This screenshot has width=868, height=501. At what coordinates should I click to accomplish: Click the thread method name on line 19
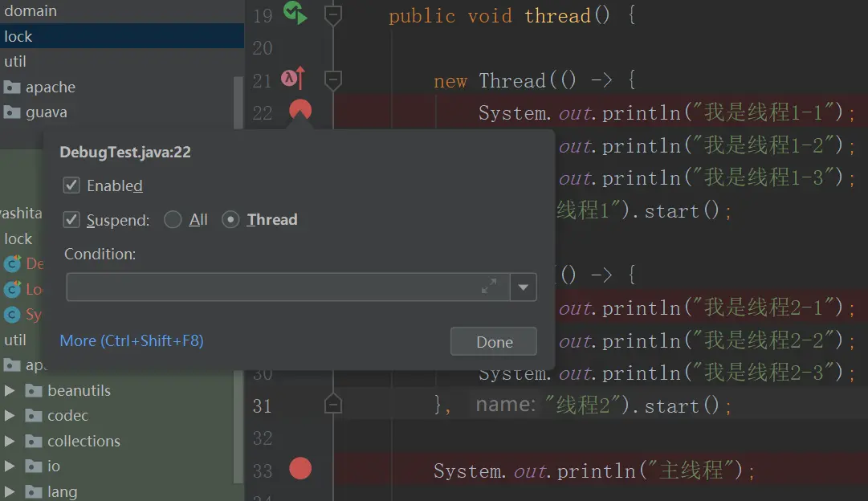(x=557, y=15)
